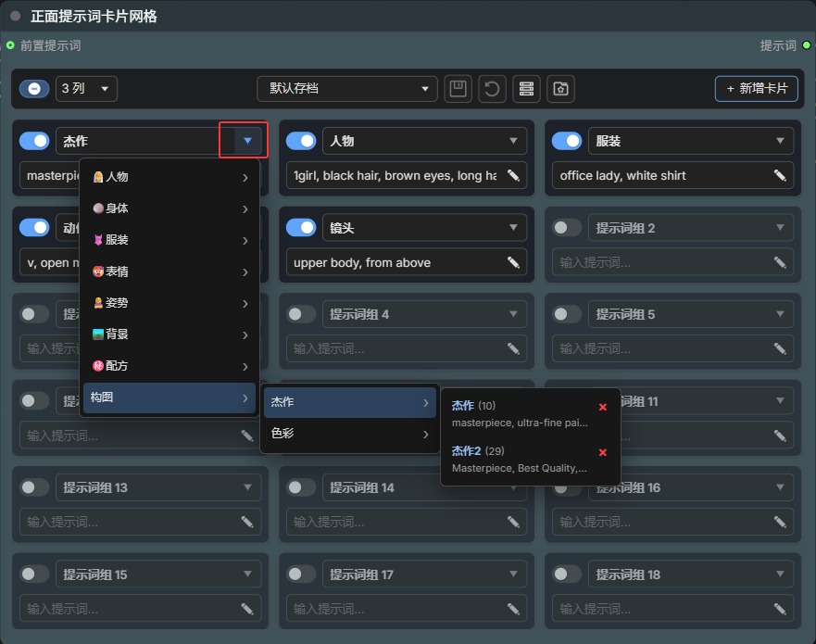Click the node collapse dot beside title
816x644 pixels.
point(15,16)
